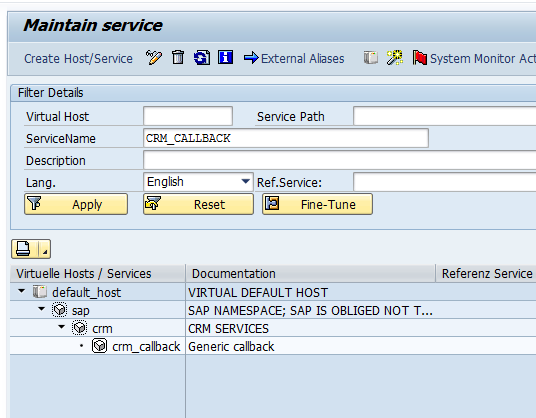Click the grey host icon beside magic wand

[x=371, y=58]
